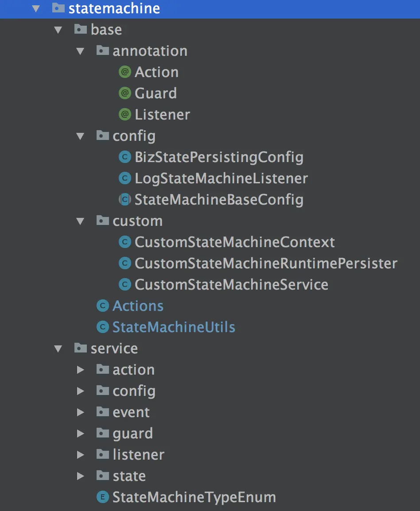Click the class icon beside StateMachineUtils
This screenshot has width=420, height=511.
[103, 327]
